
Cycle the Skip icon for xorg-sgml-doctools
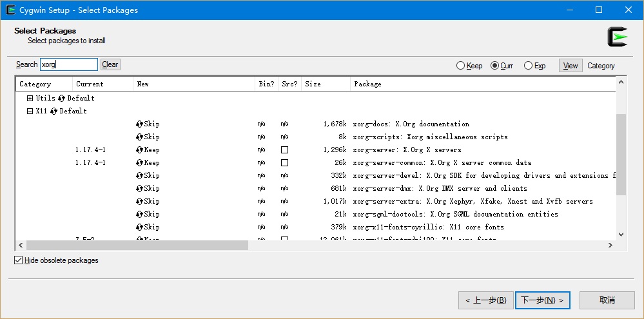(x=139, y=214)
